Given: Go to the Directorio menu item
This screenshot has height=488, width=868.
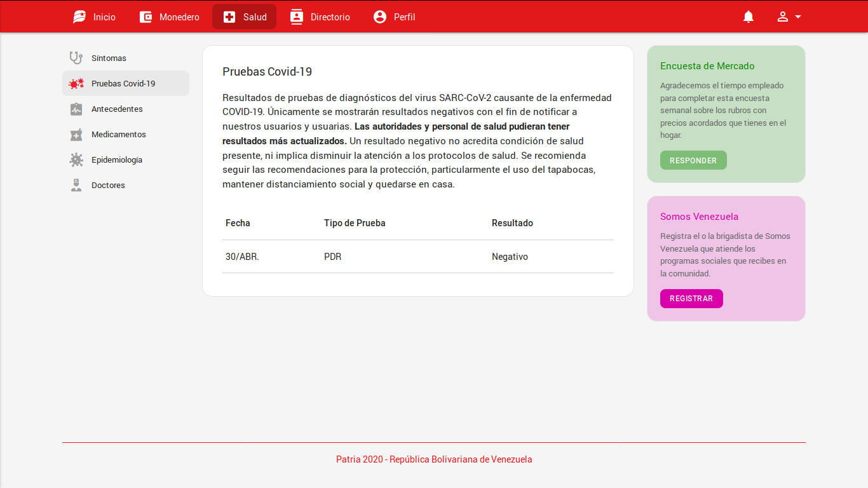Looking at the screenshot, I should pyautogui.click(x=320, y=17).
